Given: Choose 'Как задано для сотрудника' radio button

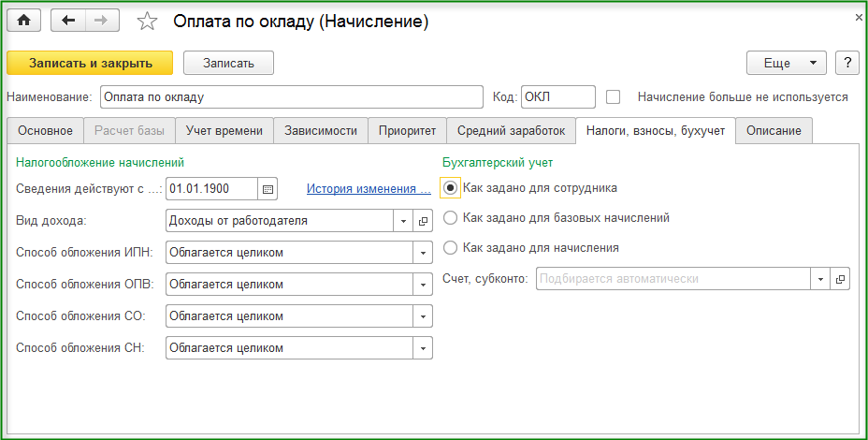Looking at the screenshot, I should 451,188.
